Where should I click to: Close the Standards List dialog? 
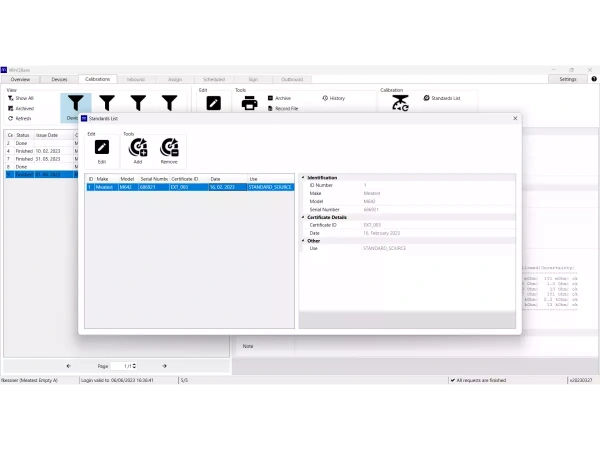(x=515, y=118)
